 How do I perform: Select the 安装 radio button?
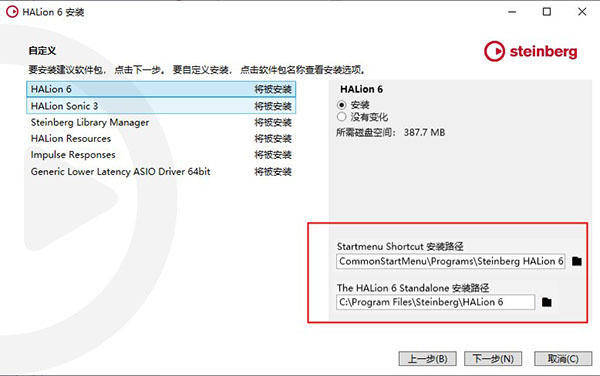pyautogui.click(x=342, y=105)
